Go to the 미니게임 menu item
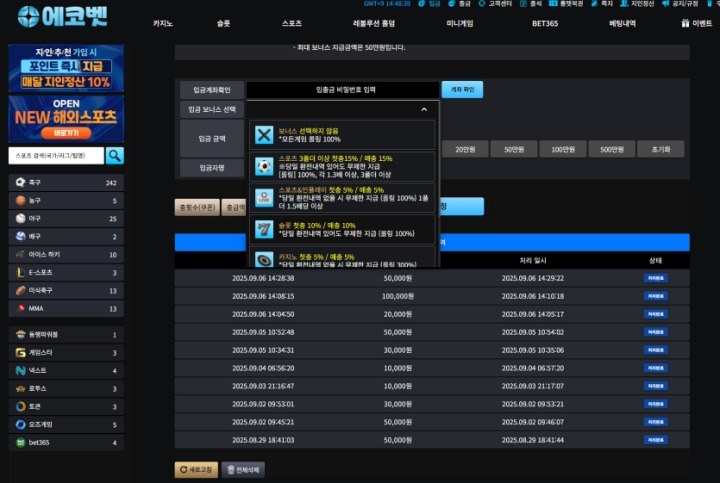 coord(460,22)
